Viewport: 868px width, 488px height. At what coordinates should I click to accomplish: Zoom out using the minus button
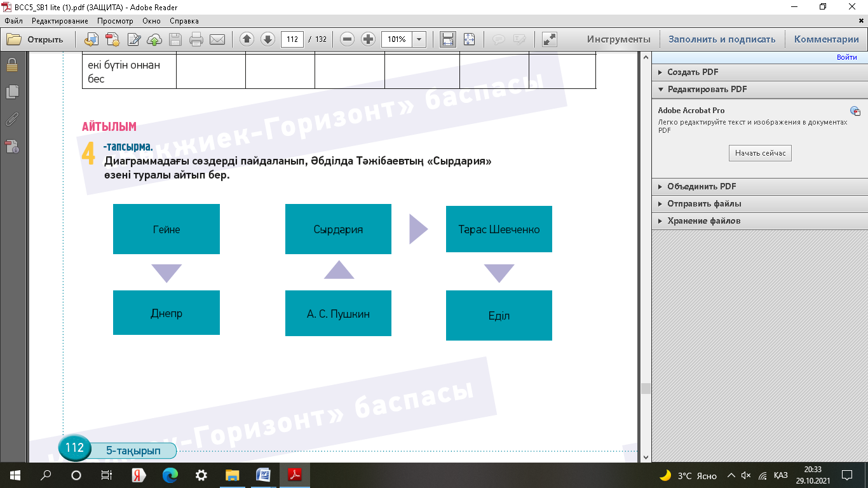point(347,39)
